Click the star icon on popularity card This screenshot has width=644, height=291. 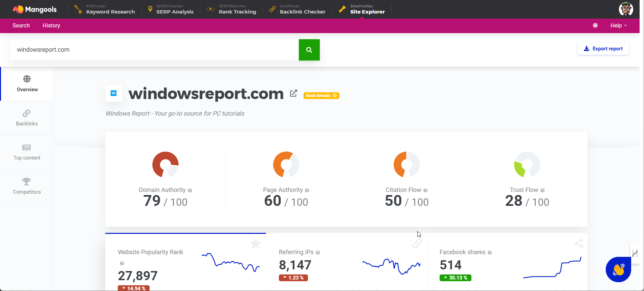[x=256, y=243]
